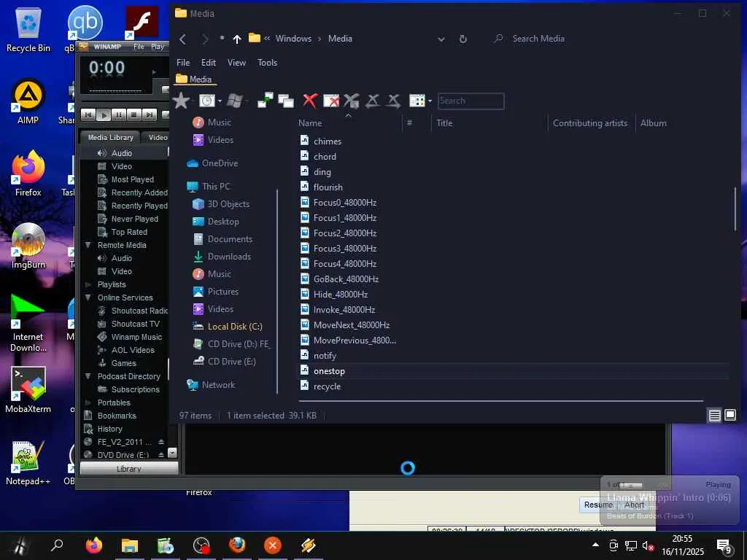The image size is (747, 560).
Task: Open Recycle Bin desktop icon
Action: pos(28,29)
